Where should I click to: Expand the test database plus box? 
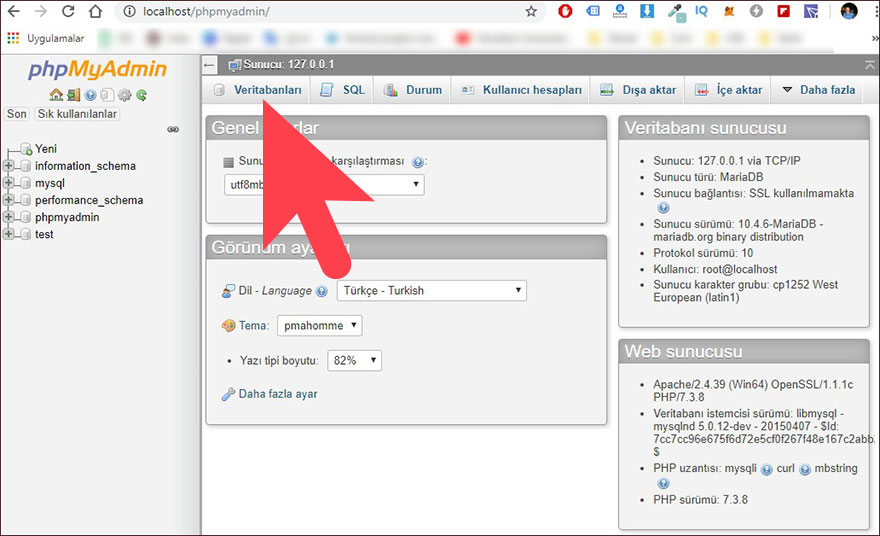click(x=8, y=234)
